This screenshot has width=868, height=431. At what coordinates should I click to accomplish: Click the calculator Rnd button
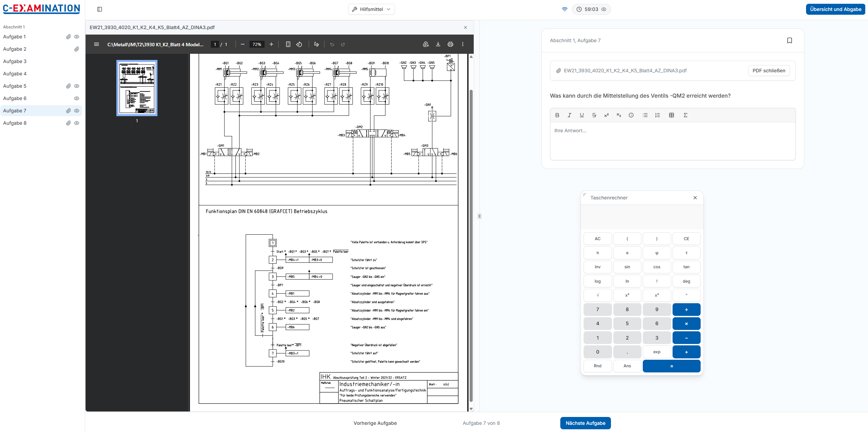[x=598, y=366]
